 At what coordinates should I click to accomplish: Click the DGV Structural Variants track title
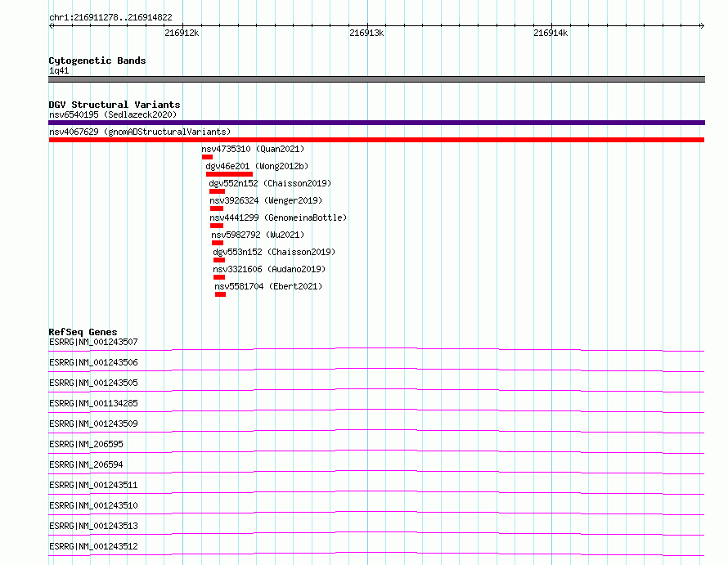coord(115,105)
